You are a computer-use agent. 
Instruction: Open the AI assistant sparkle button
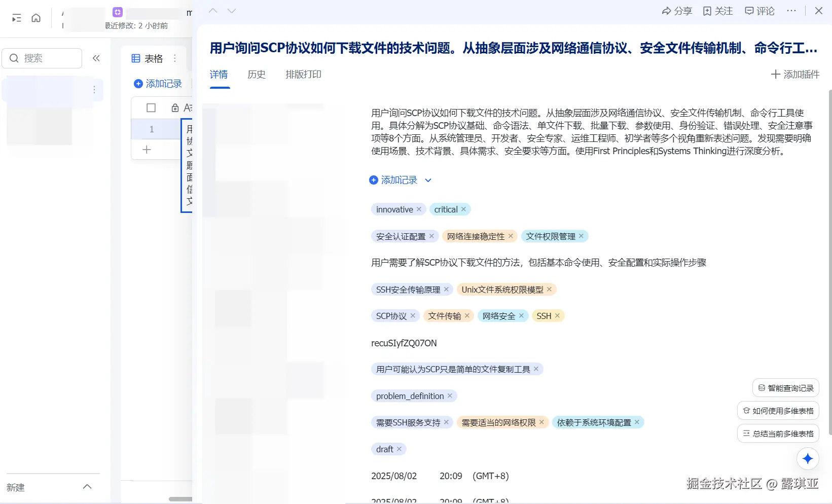tap(808, 459)
